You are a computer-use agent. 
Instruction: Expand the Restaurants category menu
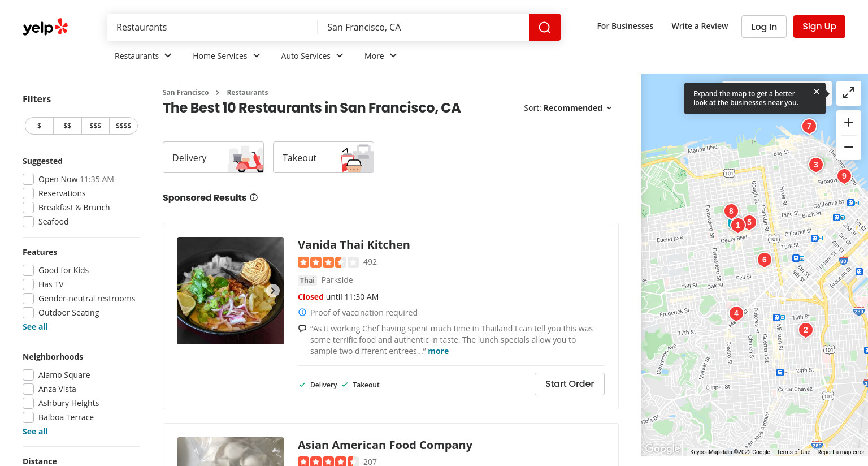(x=143, y=55)
